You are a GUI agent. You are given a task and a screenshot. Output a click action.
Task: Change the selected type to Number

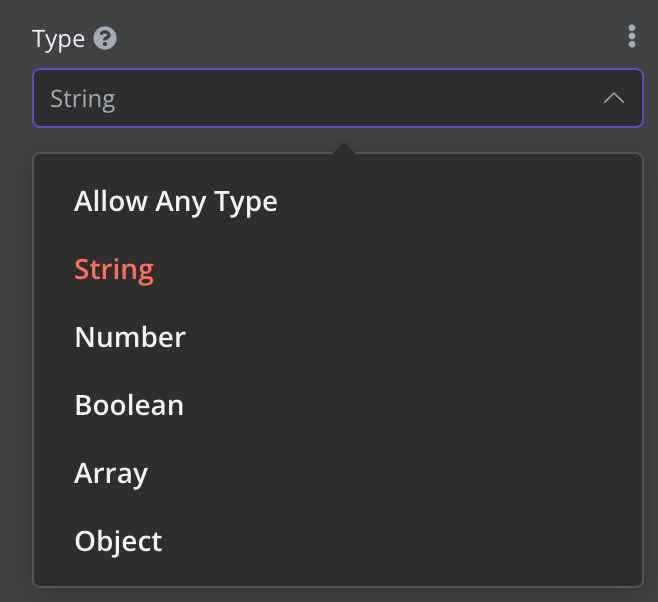pyautogui.click(x=130, y=337)
